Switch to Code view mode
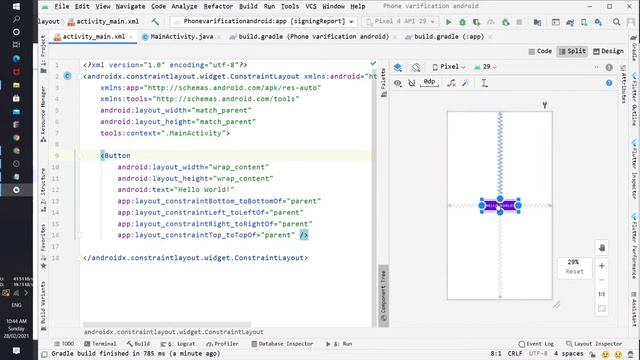640x360 pixels. [x=540, y=51]
